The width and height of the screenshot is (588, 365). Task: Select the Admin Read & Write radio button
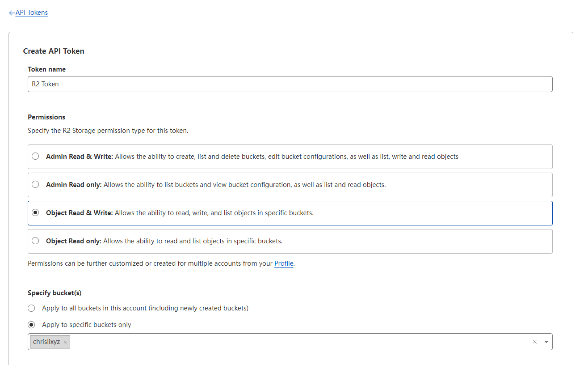(35, 157)
